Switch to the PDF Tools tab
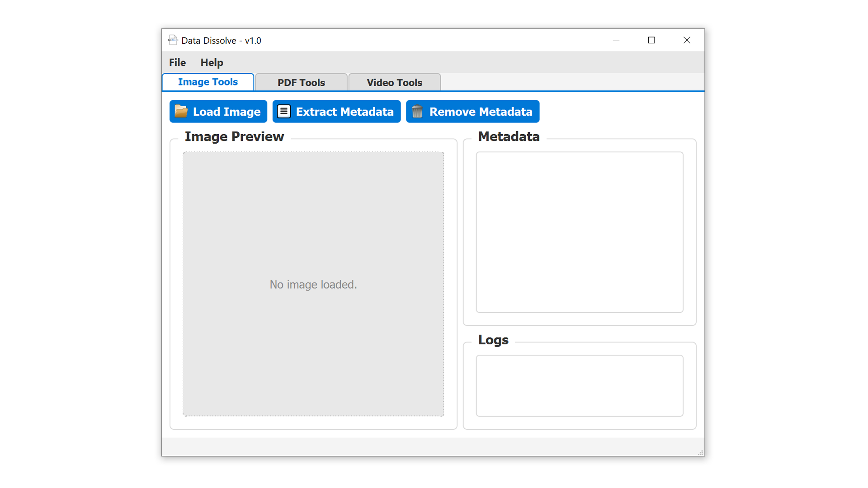Screen dimensions: 868x488 301,83
